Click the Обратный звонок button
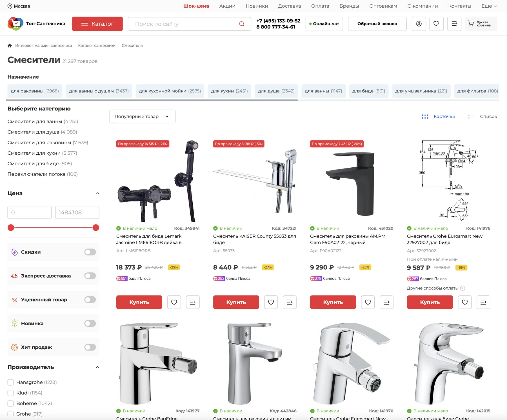 pos(377,24)
